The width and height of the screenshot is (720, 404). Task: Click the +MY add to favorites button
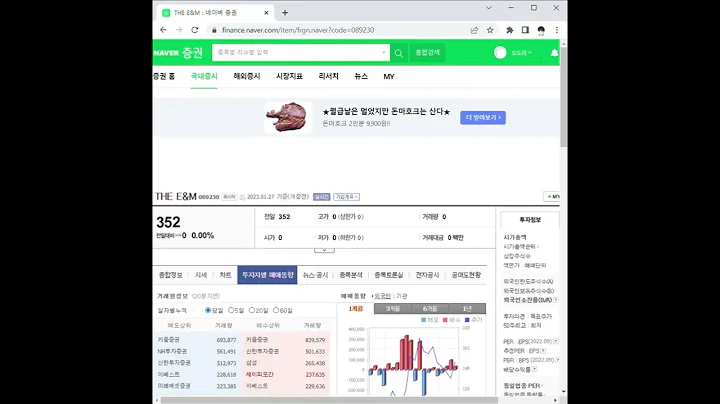tap(552, 196)
